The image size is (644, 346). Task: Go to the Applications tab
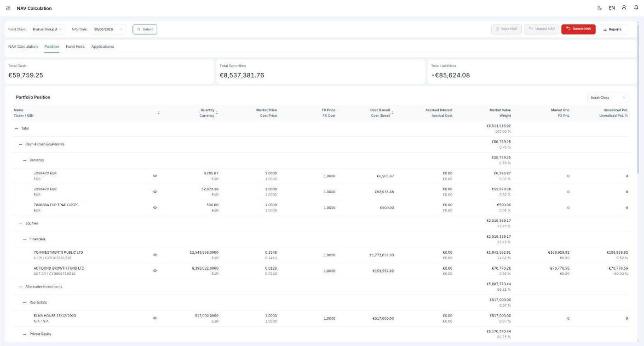point(103,46)
